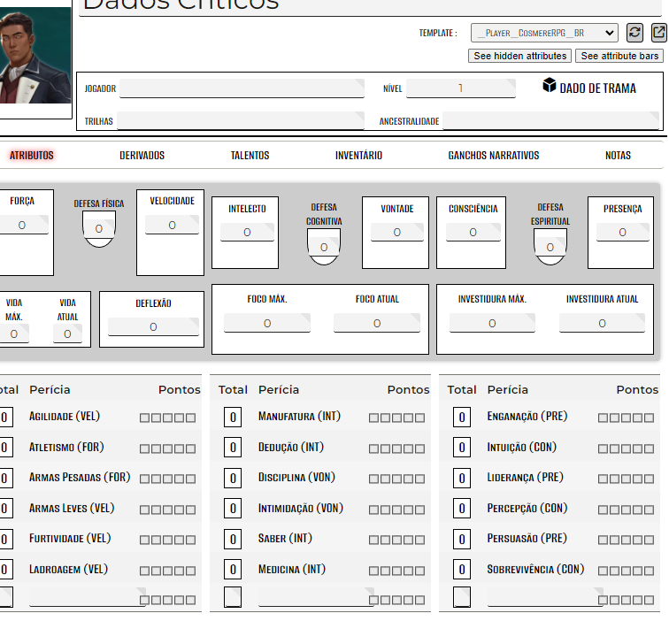Click the character portrait thumbnail
The width and height of the screenshot is (669, 644).
tap(35, 55)
